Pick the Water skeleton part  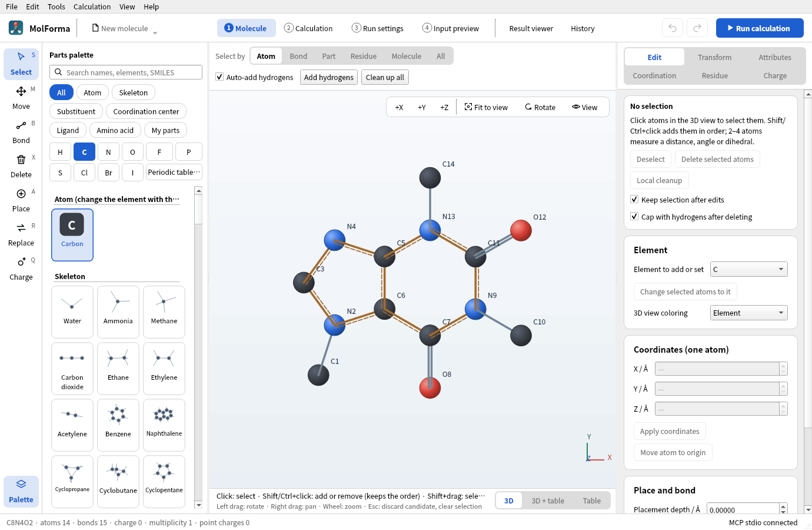[72, 312]
